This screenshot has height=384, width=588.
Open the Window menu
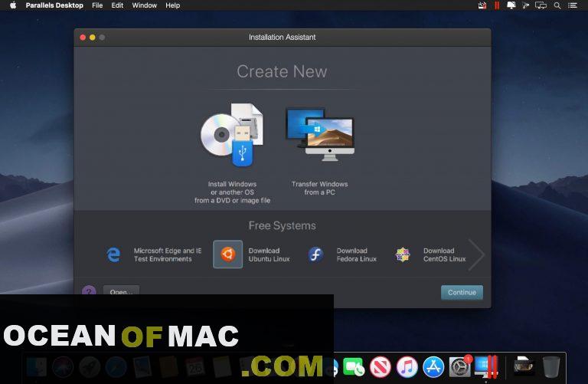[x=145, y=5]
